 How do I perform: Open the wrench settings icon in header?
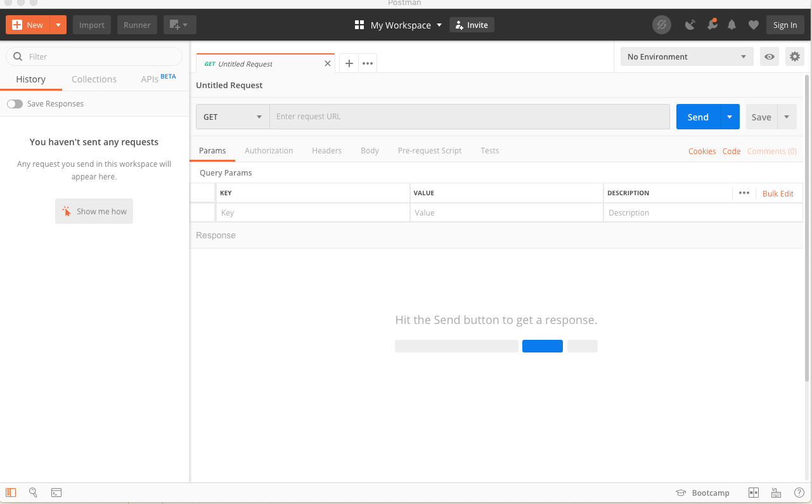pos(712,25)
